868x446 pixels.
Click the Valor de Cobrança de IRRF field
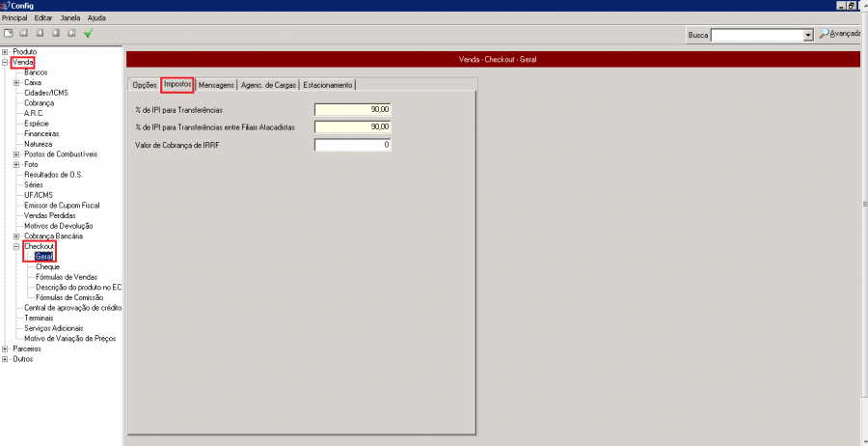352,145
